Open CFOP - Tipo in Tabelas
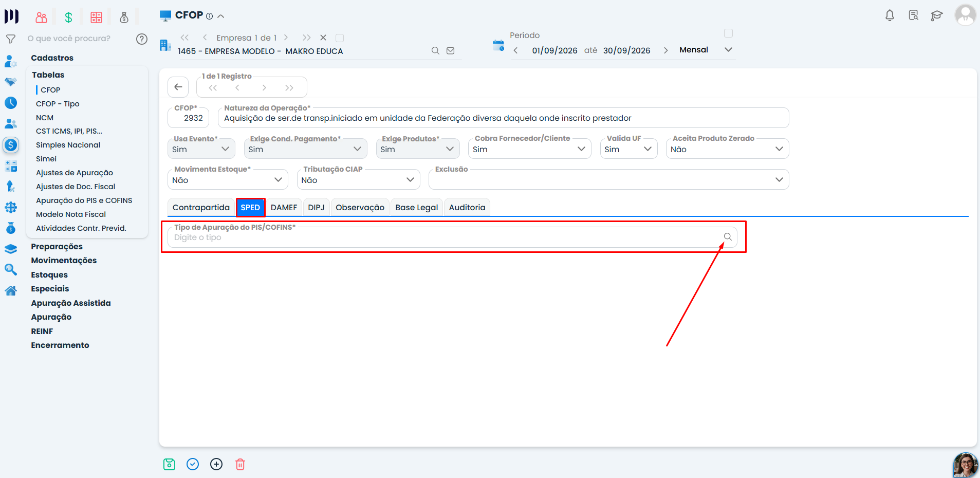Screen dimensions: 980x478 click(x=58, y=104)
